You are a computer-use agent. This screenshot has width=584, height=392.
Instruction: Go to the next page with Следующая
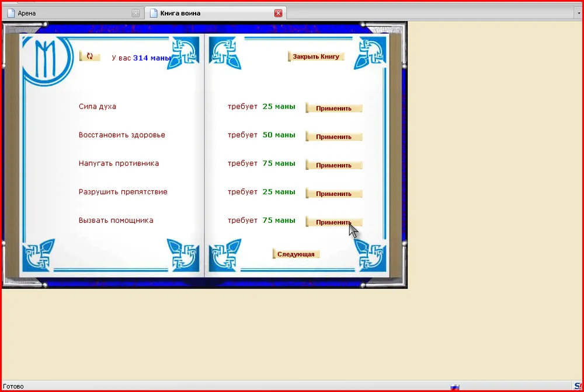[296, 254]
